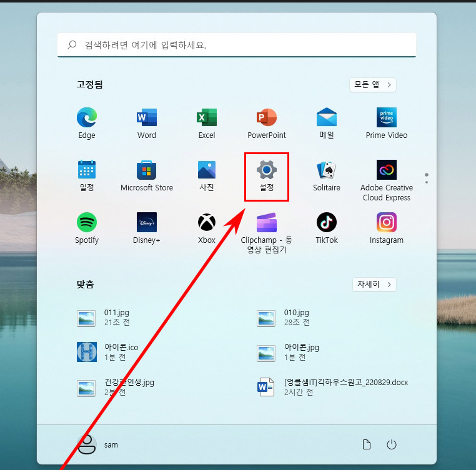Screen dimensions: 476x470
Task: Click the power button icon
Action: (392, 444)
